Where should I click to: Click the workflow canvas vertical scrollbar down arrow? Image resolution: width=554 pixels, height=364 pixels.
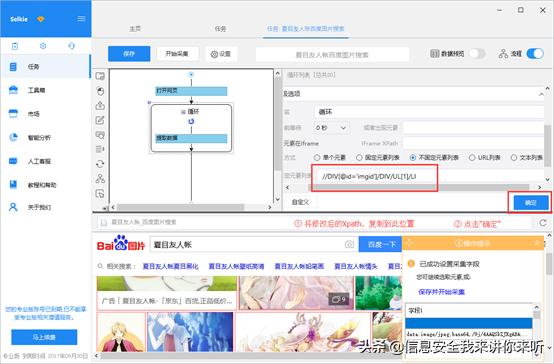pyautogui.click(x=278, y=199)
